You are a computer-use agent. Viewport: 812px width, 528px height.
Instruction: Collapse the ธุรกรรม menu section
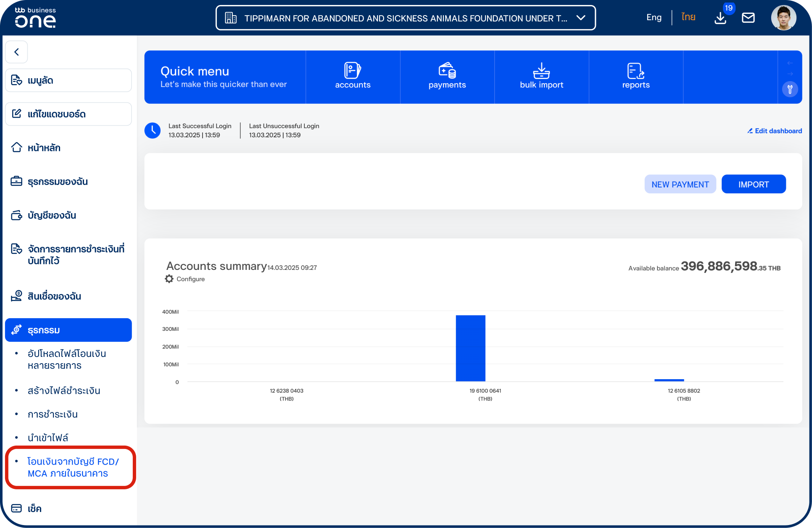68,330
